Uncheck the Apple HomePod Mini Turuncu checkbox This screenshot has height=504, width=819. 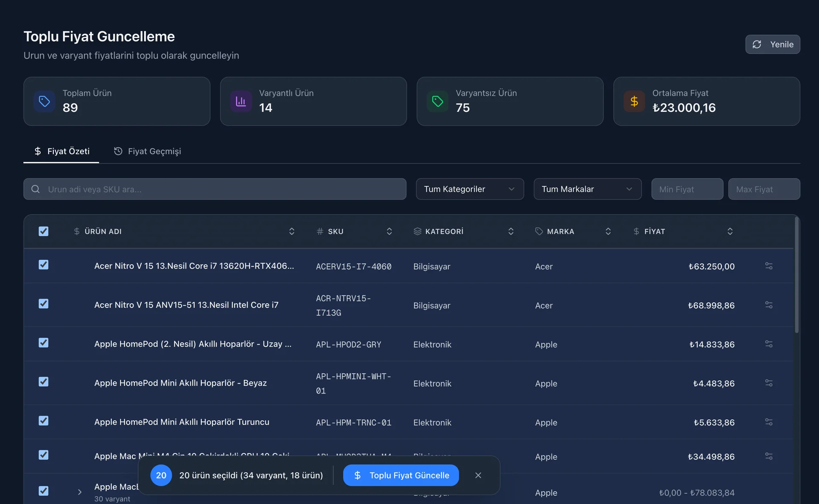(x=44, y=421)
